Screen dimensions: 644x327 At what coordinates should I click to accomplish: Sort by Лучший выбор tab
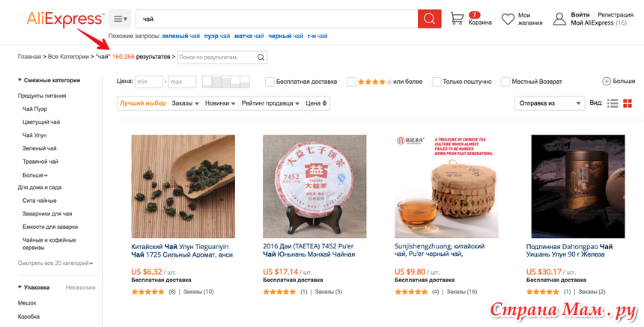click(143, 103)
